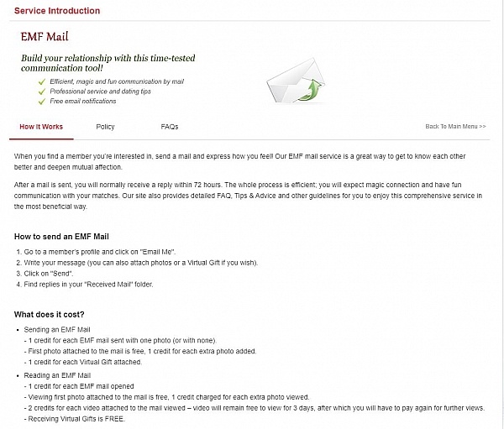Open the Policy tab
504x429 pixels.
click(105, 127)
